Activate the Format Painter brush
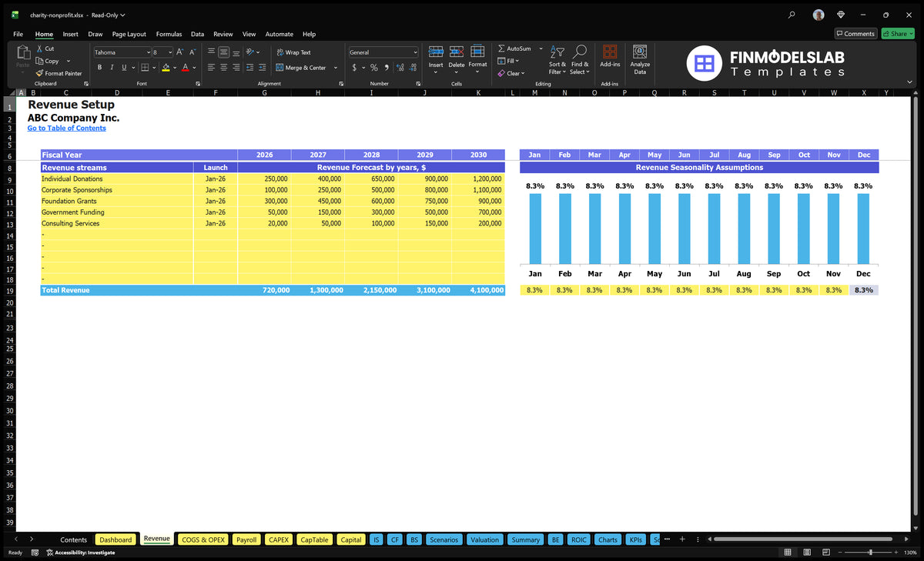This screenshot has width=924, height=561. tap(59, 73)
